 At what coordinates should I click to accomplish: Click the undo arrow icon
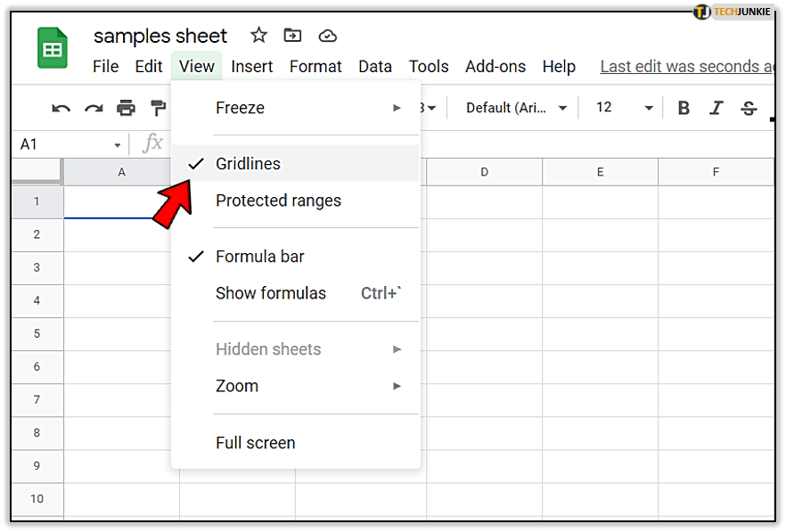click(61, 108)
